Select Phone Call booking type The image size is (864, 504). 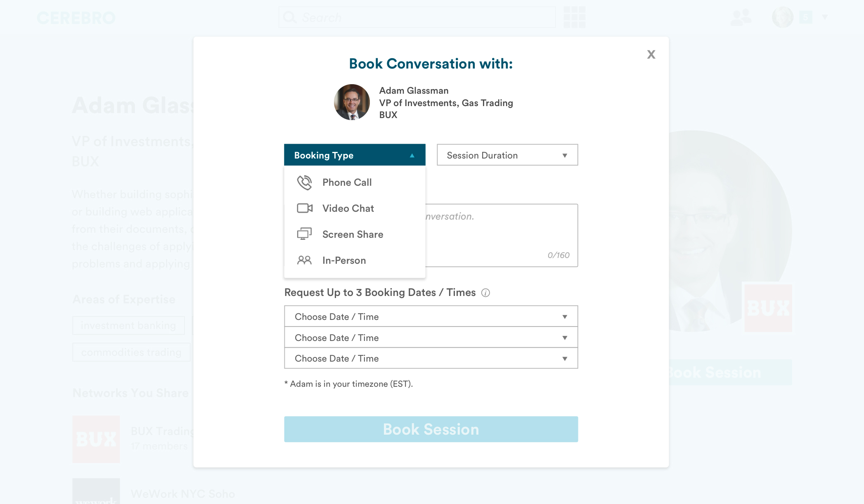[x=347, y=182]
